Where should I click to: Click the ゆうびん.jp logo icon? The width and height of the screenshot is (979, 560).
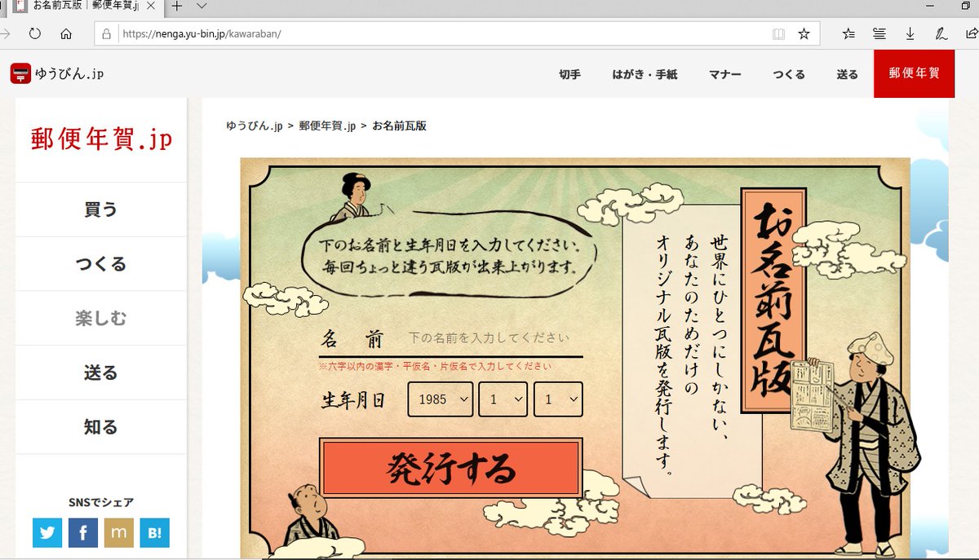20,73
